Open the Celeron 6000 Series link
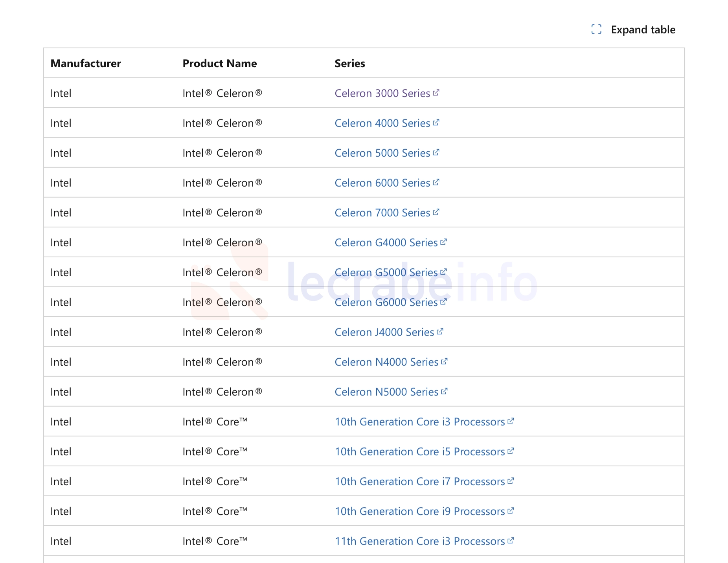The image size is (728, 563). point(382,183)
